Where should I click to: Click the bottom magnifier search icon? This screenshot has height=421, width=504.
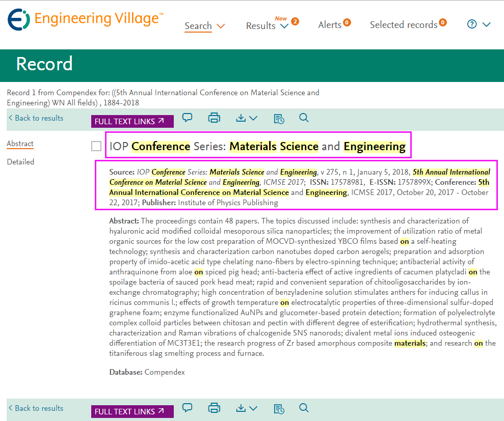[304, 408]
